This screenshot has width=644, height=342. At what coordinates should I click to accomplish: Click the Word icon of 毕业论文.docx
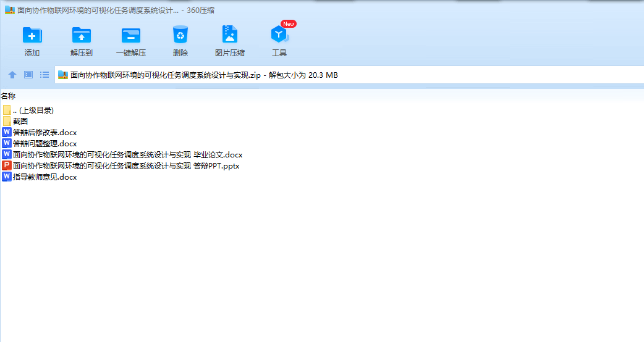(x=7, y=154)
